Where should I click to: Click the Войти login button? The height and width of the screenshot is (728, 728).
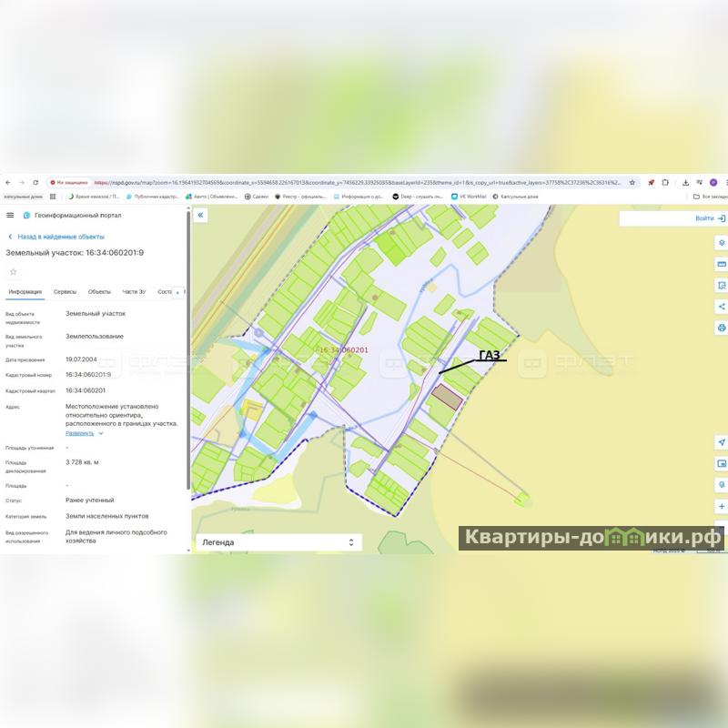tap(710, 218)
